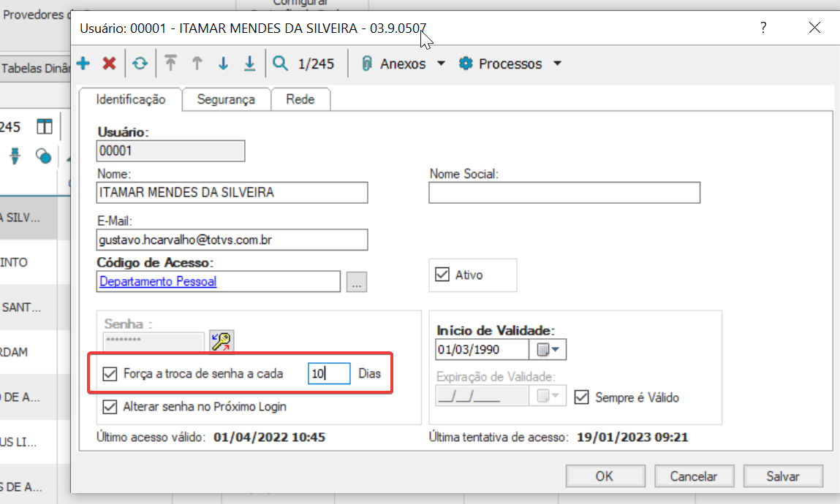
Task: Switch to the Identificação tab
Action: 131,99
